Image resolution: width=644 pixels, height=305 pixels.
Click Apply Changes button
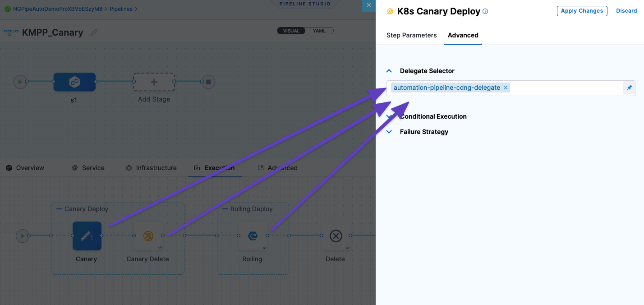[x=582, y=11]
